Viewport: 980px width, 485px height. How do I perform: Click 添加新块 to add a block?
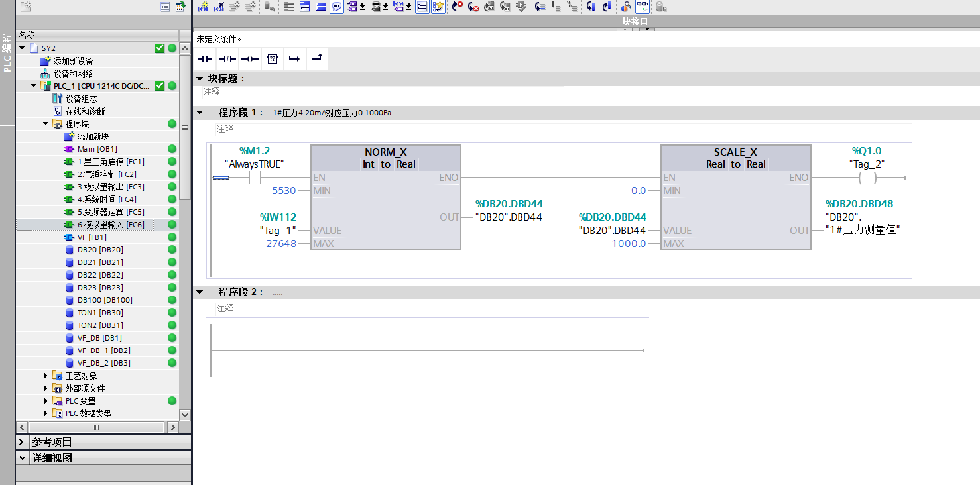tap(92, 136)
